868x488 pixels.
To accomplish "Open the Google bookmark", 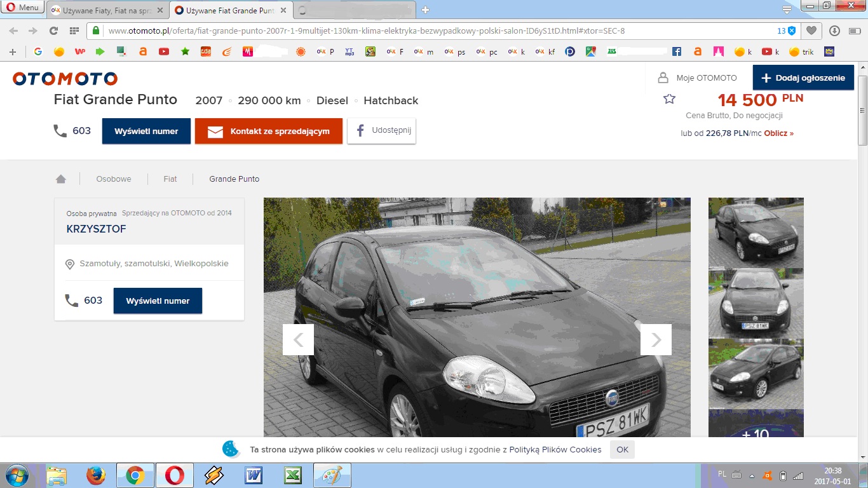I will [38, 51].
